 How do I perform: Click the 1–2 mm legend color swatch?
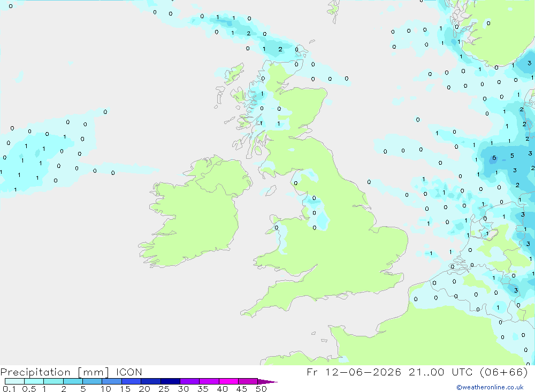[x=53, y=381]
